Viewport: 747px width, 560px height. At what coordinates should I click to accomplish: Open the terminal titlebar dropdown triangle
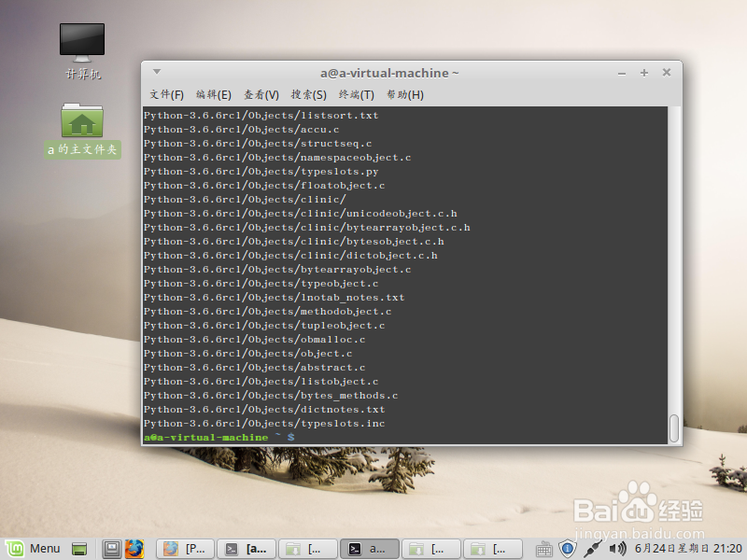156,73
